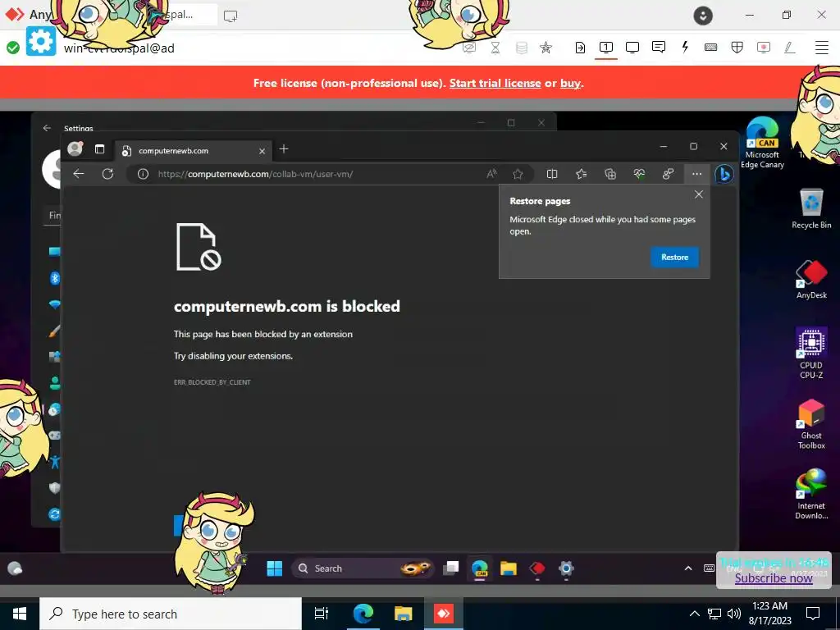The width and height of the screenshot is (840, 630).
Task: Add session to AnyDesk favorites star
Action: pos(546,48)
